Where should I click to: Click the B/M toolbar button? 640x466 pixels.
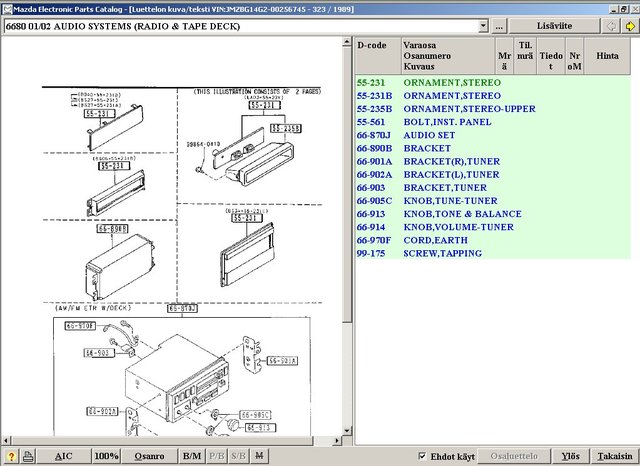(x=192, y=456)
